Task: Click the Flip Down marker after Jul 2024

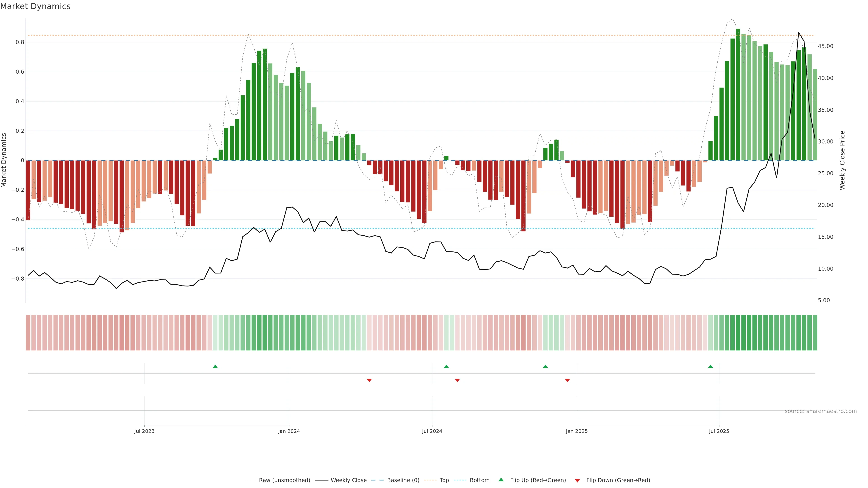Action: pyautogui.click(x=457, y=380)
